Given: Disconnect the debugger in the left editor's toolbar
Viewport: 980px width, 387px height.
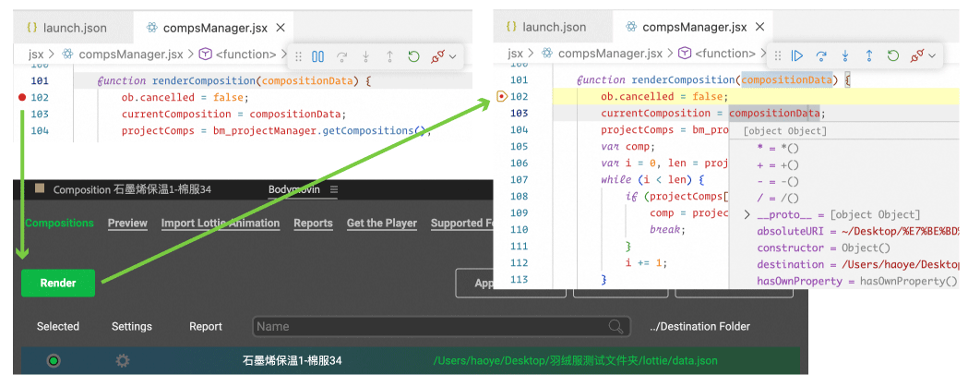Looking at the screenshot, I should [x=437, y=56].
